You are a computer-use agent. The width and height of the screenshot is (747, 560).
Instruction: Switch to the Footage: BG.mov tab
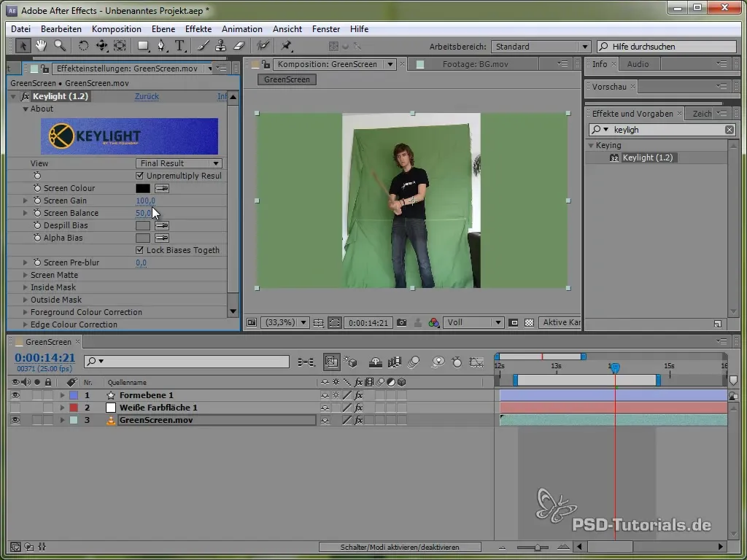pyautogui.click(x=475, y=64)
